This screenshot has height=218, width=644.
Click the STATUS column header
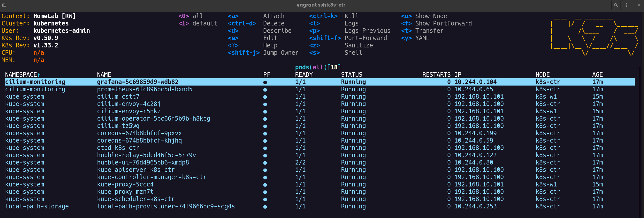pos(352,75)
